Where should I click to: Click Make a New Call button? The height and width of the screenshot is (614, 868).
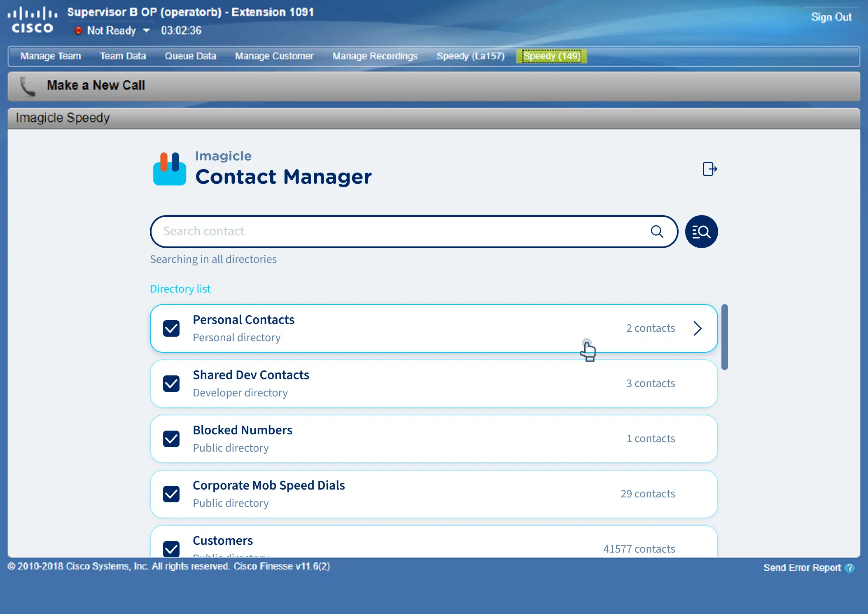(96, 85)
